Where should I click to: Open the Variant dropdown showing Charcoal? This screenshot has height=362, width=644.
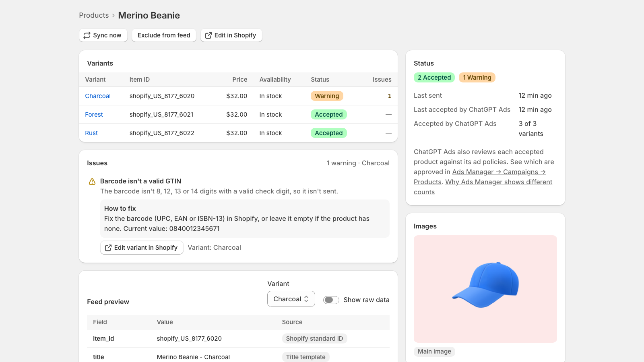click(291, 299)
